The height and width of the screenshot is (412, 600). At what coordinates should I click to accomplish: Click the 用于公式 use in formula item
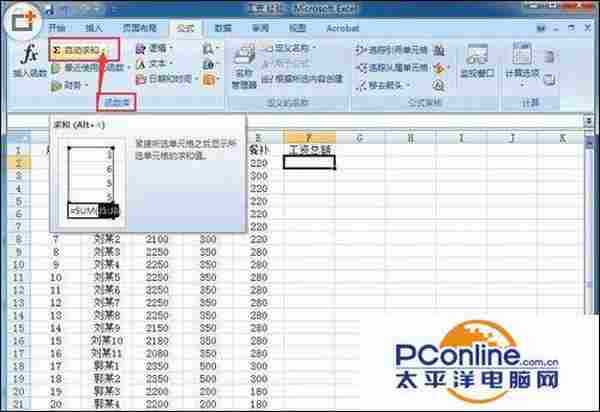(x=287, y=63)
